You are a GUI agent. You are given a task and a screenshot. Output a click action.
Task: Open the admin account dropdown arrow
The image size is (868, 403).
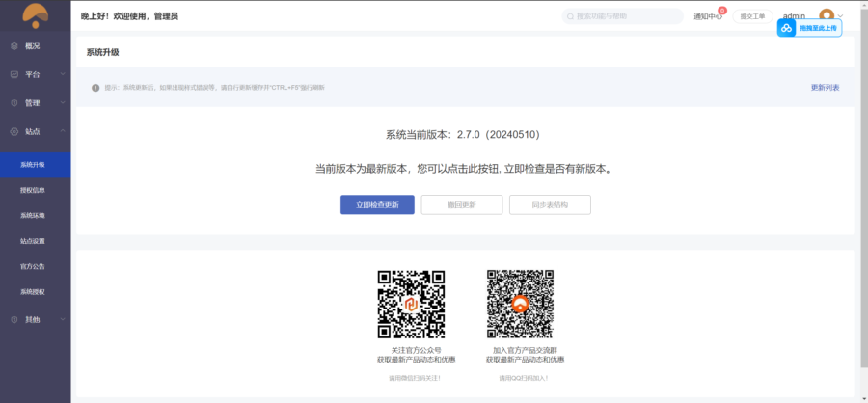(841, 16)
